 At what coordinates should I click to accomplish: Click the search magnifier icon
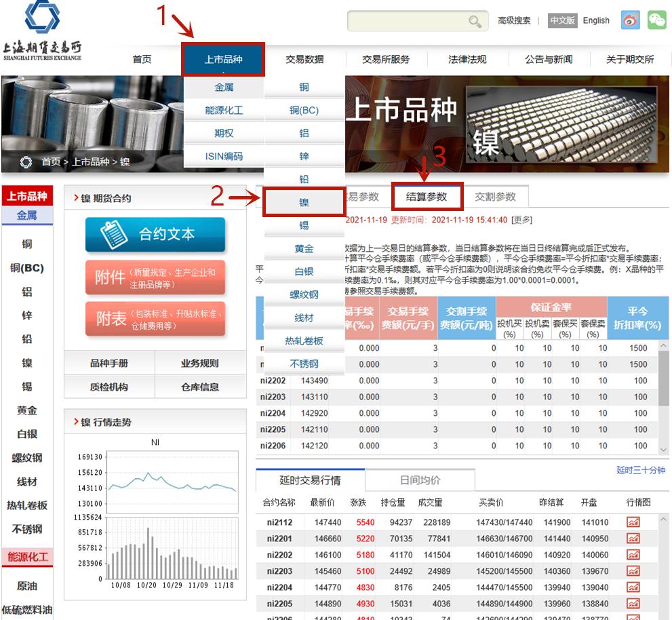pyautogui.click(x=475, y=20)
